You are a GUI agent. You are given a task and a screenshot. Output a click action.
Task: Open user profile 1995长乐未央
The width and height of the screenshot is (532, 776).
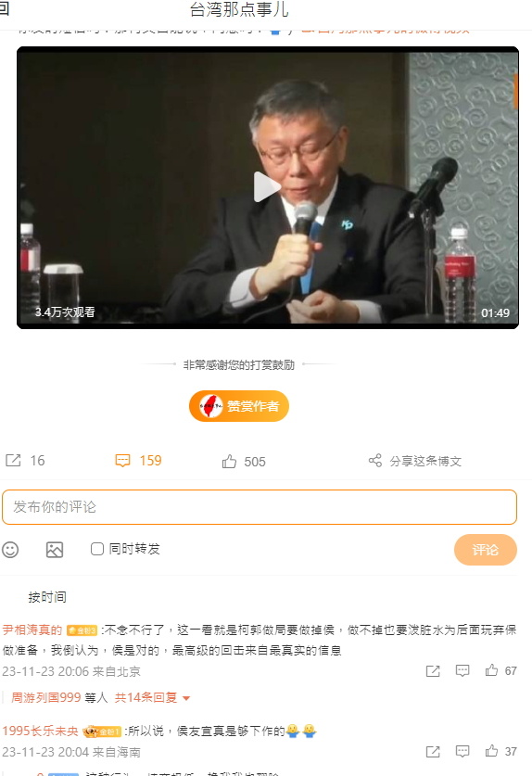[40, 731]
